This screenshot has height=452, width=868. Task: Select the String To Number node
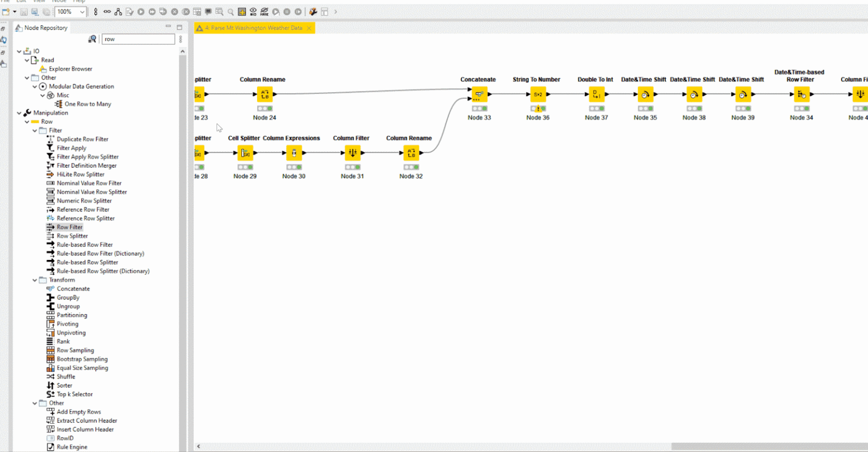(537, 94)
